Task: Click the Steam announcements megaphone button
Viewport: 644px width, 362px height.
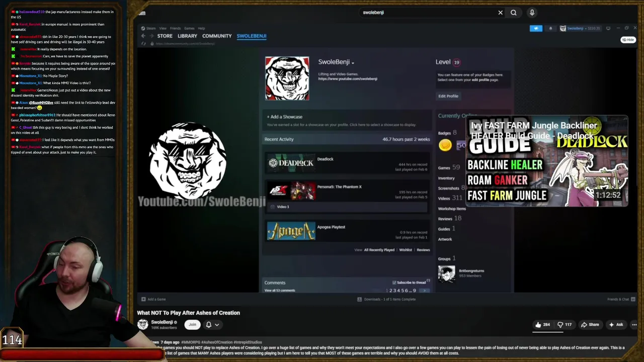Action: click(x=536, y=28)
